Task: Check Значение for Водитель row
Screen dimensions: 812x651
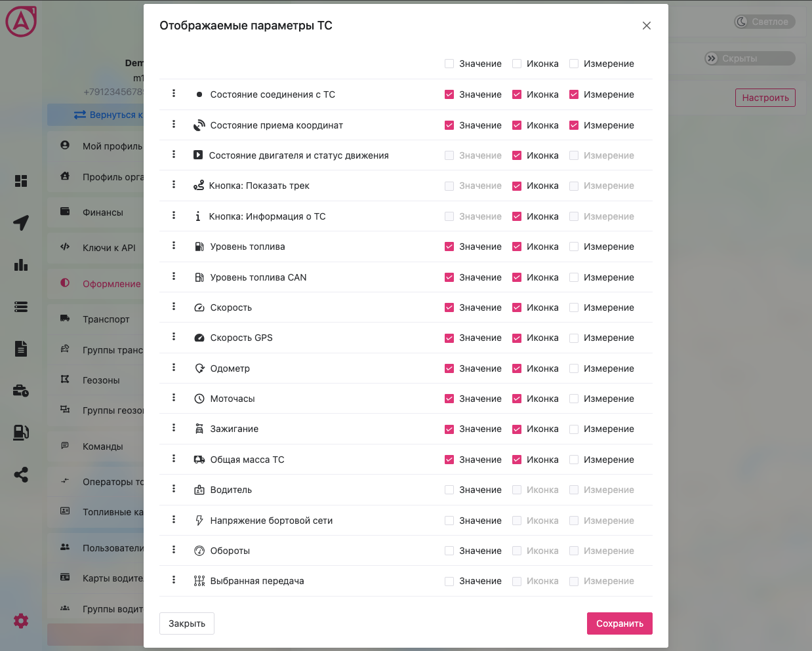Action: point(449,490)
